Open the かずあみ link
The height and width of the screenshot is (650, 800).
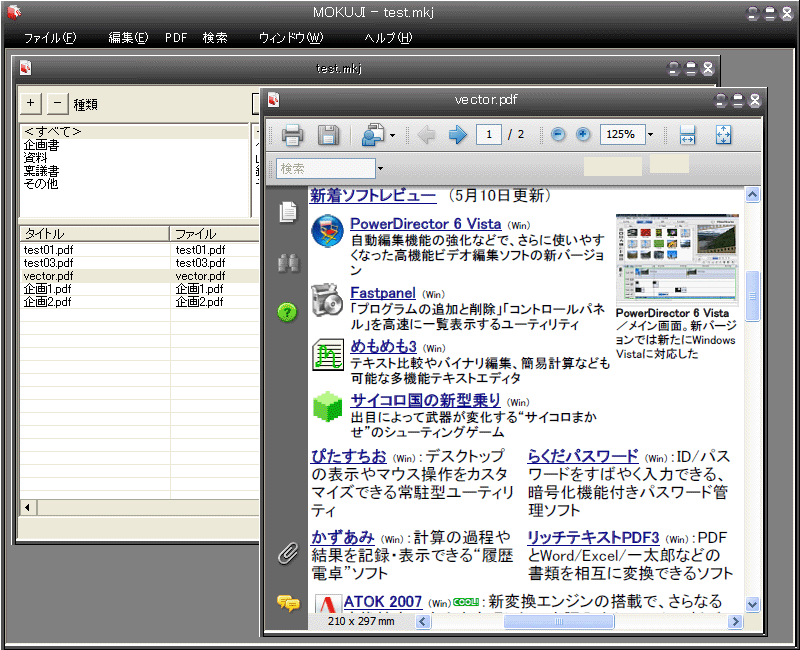(x=343, y=537)
